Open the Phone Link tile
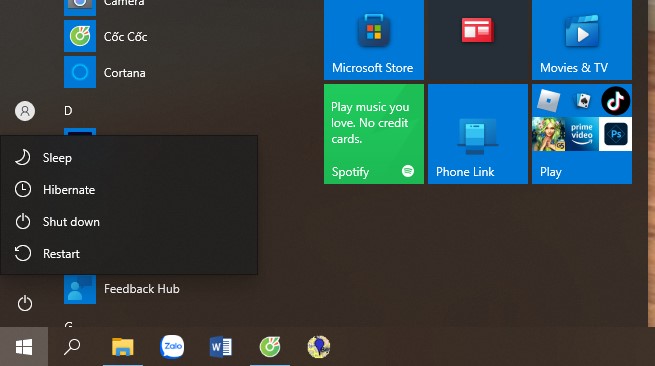This screenshot has height=366, width=655. pos(478,134)
